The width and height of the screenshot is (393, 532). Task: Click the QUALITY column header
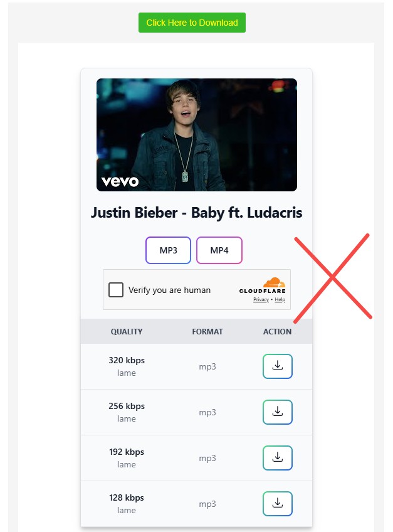127,332
